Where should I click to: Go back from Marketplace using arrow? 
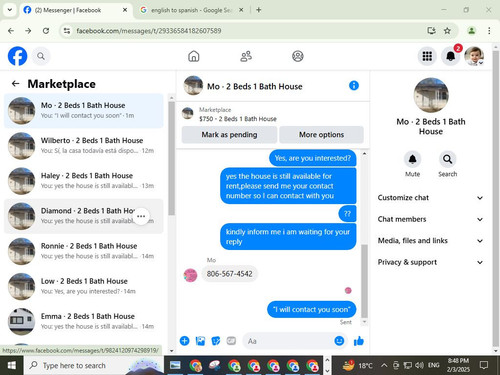[15, 83]
